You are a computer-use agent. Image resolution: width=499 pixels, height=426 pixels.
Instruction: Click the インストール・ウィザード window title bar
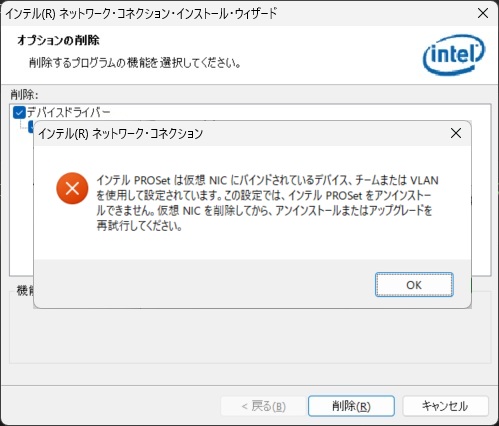[x=233, y=14]
